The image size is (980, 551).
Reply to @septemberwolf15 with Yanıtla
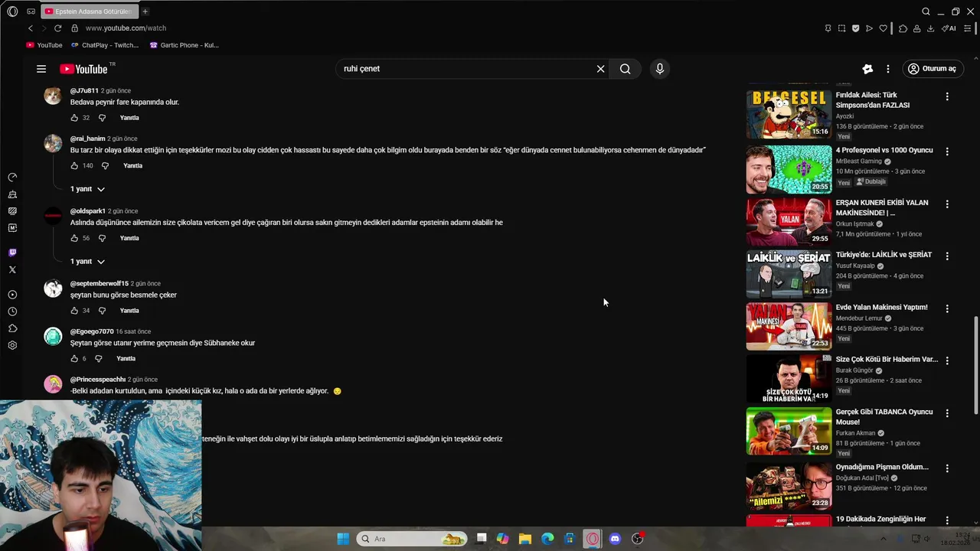coord(129,311)
